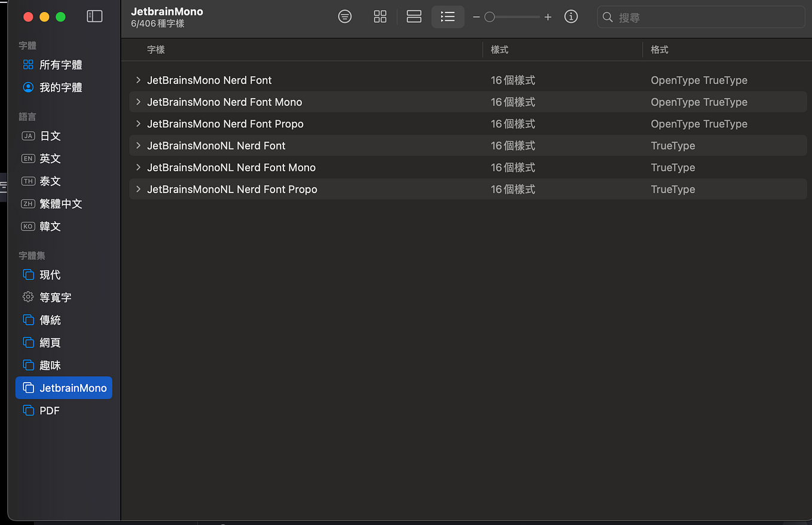Open the font info panel icon
Screen dimensions: 812x525
point(571,17)
